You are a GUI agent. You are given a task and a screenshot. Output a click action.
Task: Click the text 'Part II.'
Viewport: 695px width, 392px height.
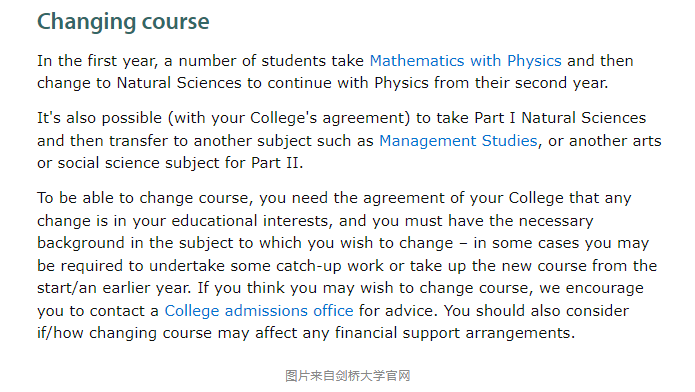[x=277, y=163]
